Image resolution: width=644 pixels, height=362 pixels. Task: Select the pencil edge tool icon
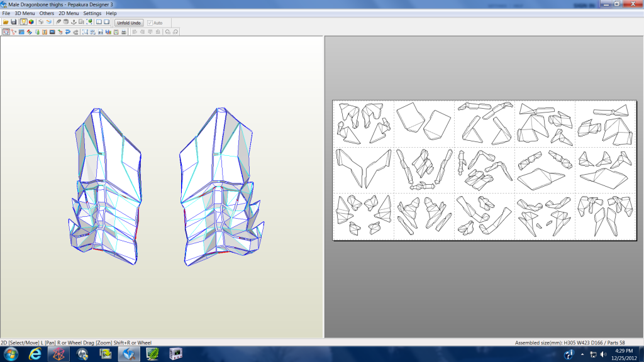[58, 22]
